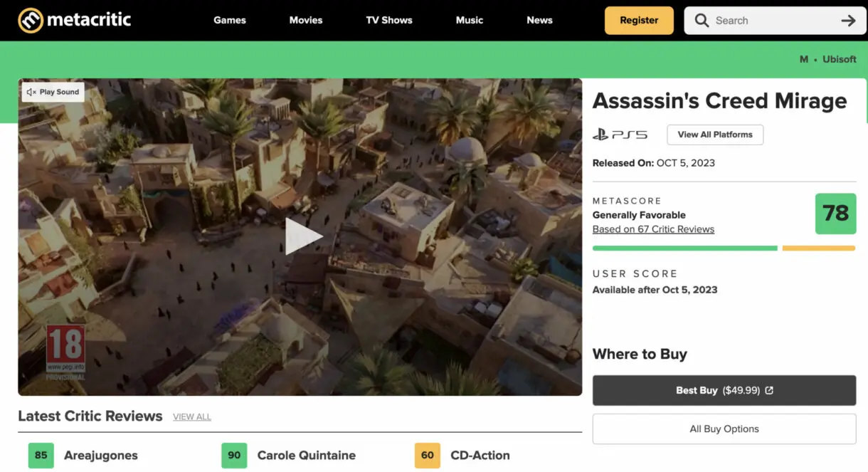Image resolution: width=868 pixels, height=472 pixels.
Task: Open the Movies menu
Action: click(306, 20)
